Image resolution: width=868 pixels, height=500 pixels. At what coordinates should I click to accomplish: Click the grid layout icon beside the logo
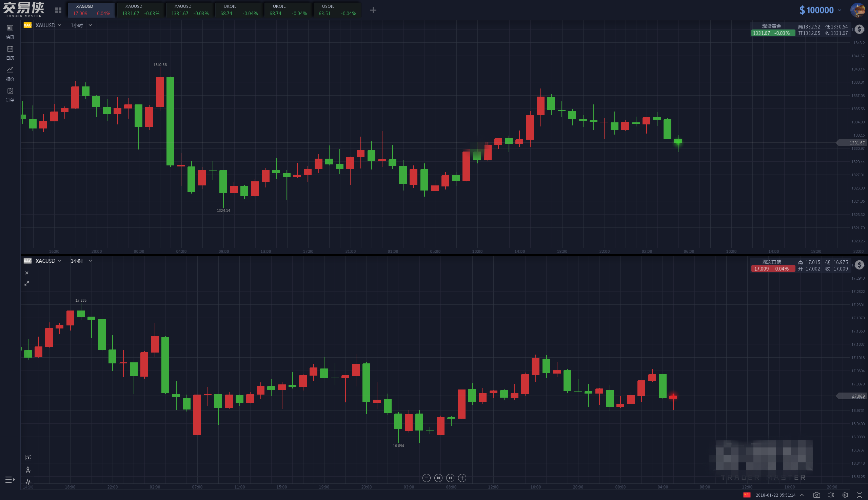[58, 10]
